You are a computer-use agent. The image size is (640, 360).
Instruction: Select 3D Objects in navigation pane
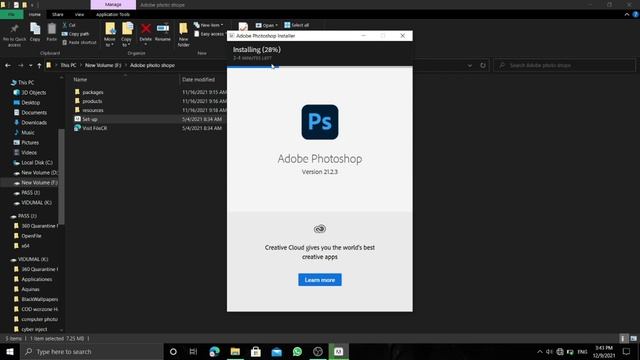(x=33, y=93)
